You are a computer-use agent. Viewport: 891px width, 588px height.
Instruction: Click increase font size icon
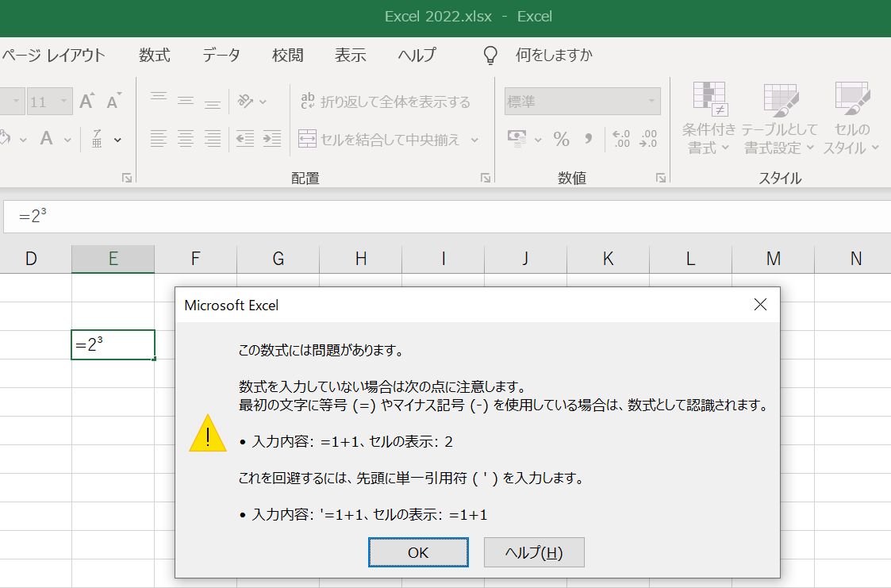(x=85, y=101)
